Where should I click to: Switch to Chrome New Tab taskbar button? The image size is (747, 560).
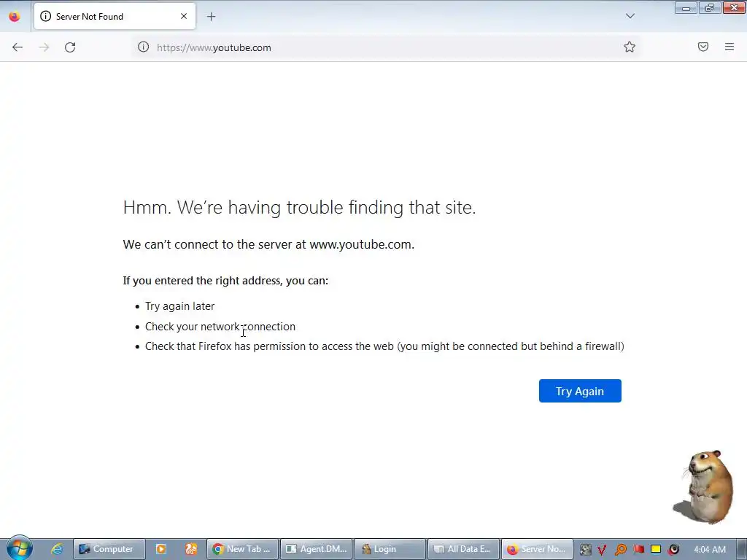tap(242, 549)
